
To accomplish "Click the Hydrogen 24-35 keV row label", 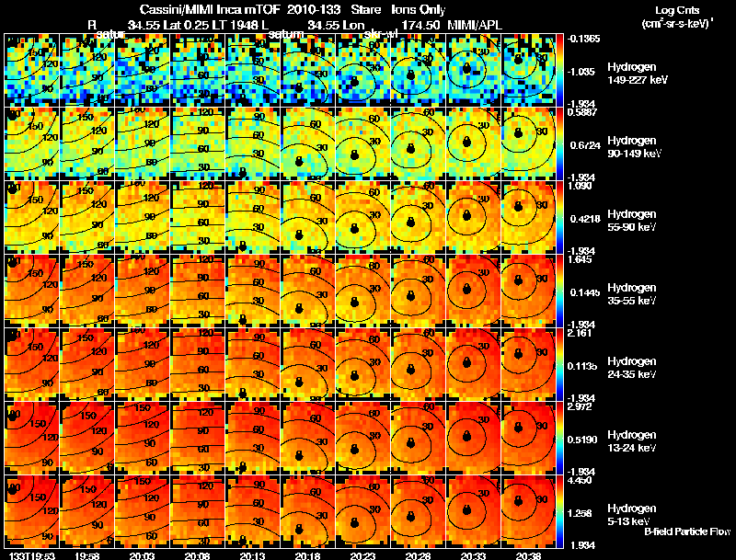I will click(632, 368).
